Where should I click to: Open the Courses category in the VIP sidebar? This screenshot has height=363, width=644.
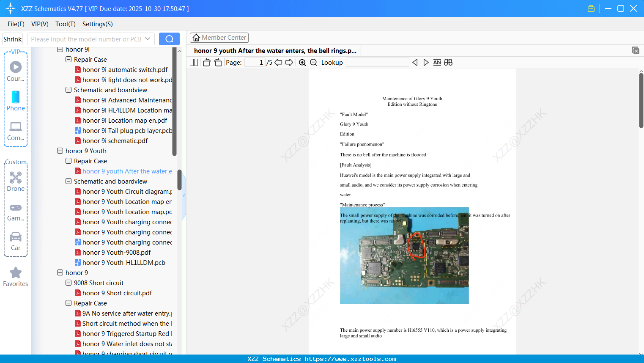click(x=16, y=71)
